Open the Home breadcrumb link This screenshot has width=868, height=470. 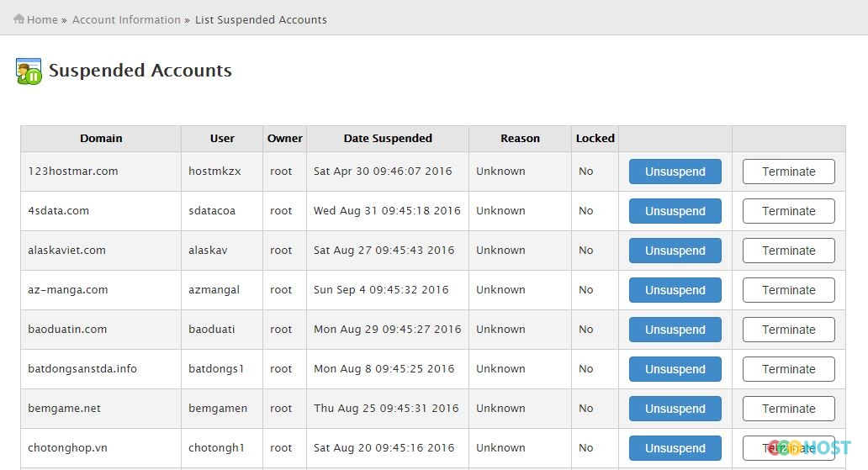pos(42,20)
